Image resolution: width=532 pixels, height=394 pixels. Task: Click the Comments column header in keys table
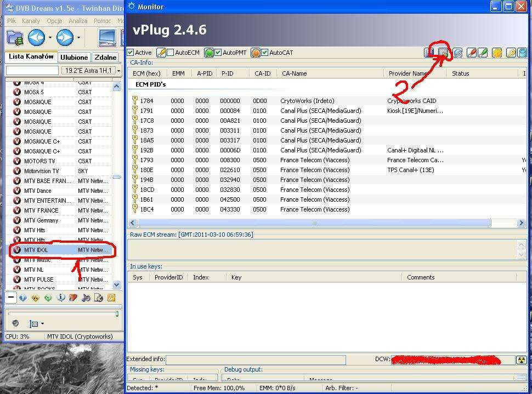pos(459,277)
